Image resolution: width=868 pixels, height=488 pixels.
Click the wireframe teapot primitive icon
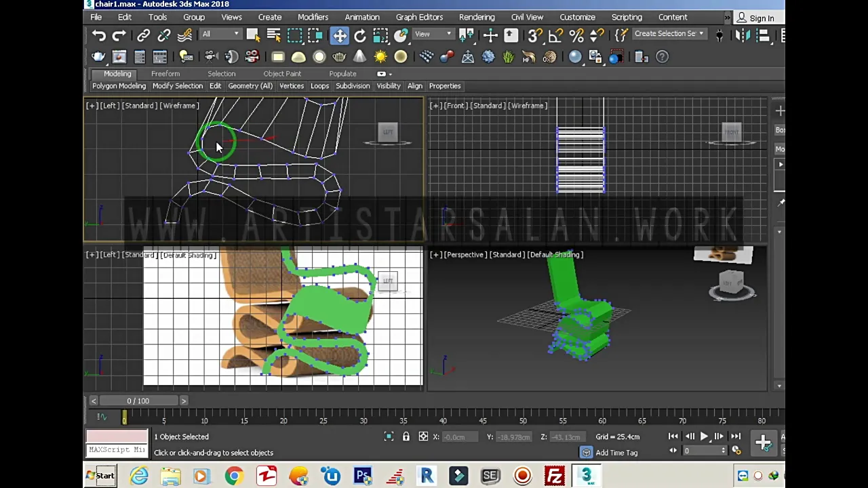pyautogui.click(x=339, y=57)
